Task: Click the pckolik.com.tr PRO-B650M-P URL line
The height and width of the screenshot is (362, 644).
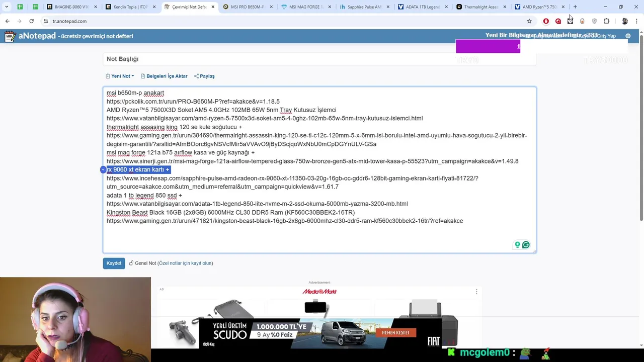Action: coord(193,102)
